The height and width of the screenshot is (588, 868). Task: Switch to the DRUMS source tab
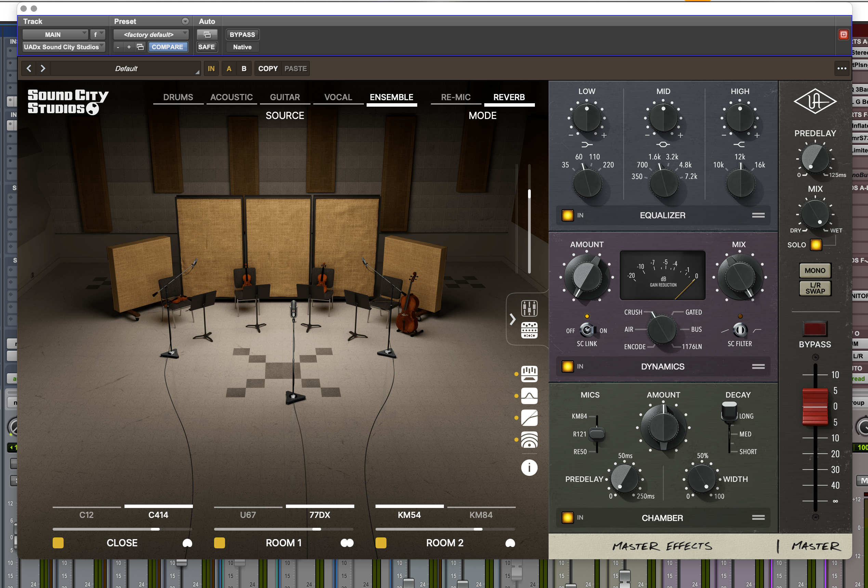178,97
